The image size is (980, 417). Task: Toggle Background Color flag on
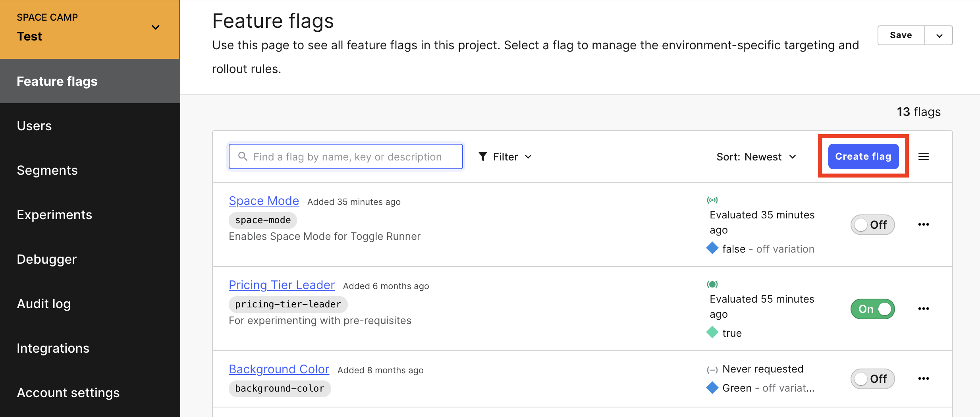point(872,379)
